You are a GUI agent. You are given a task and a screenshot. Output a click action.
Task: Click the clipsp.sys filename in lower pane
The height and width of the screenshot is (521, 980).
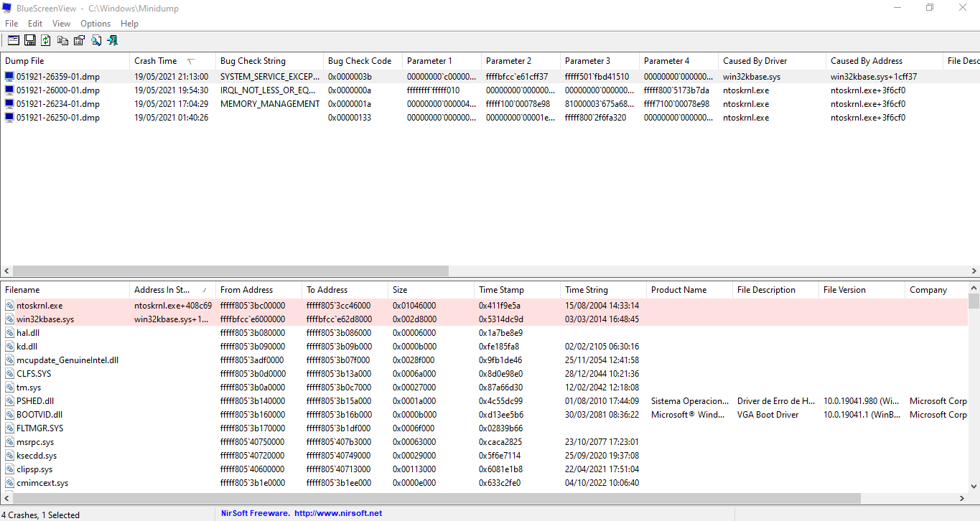coord(34,469)
